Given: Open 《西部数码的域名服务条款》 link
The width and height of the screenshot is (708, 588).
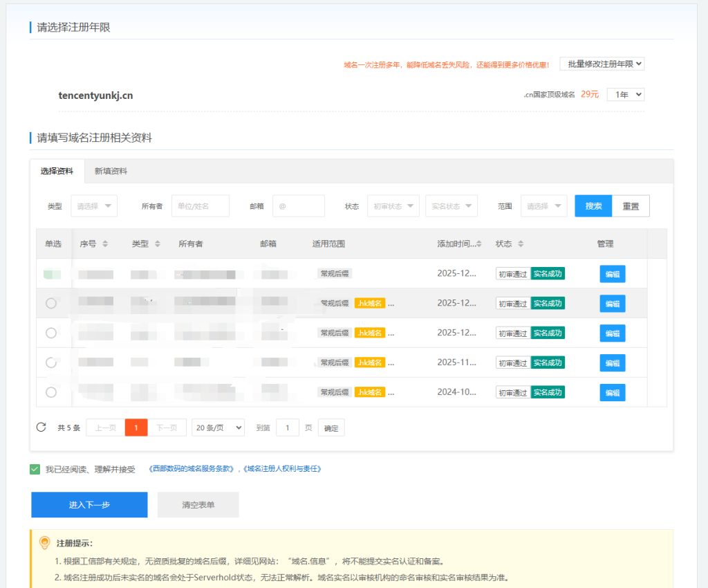Looking at the screenshot, I should 192,469.
